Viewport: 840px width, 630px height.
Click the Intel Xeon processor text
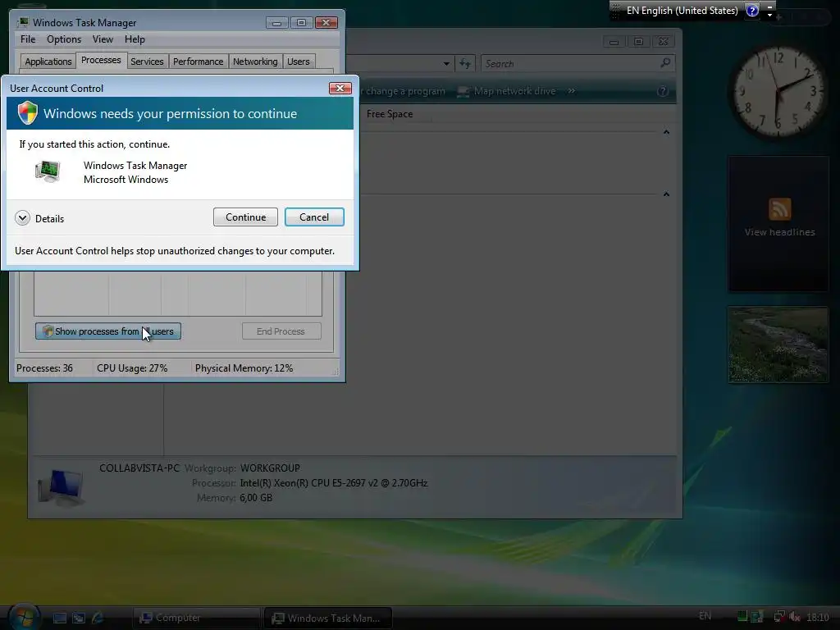(333, 482)
